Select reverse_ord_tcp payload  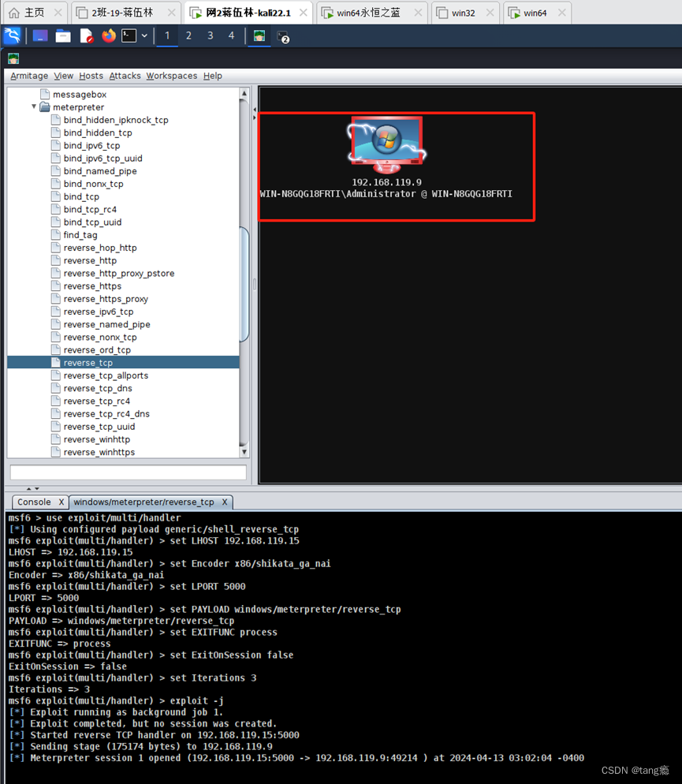tap(97, 350)
